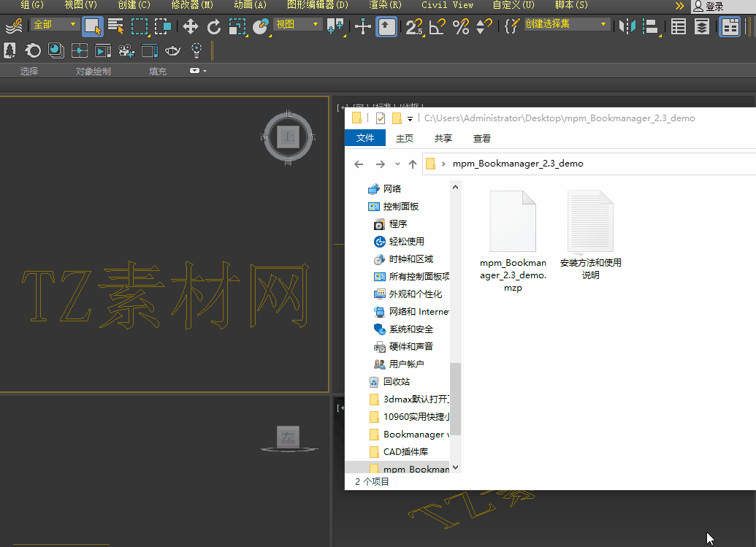Viewport: 756px width, 547px height.
Task: Click Explorer up-one-level arrow
Action: pyautogui.click(x=413, y=164)
